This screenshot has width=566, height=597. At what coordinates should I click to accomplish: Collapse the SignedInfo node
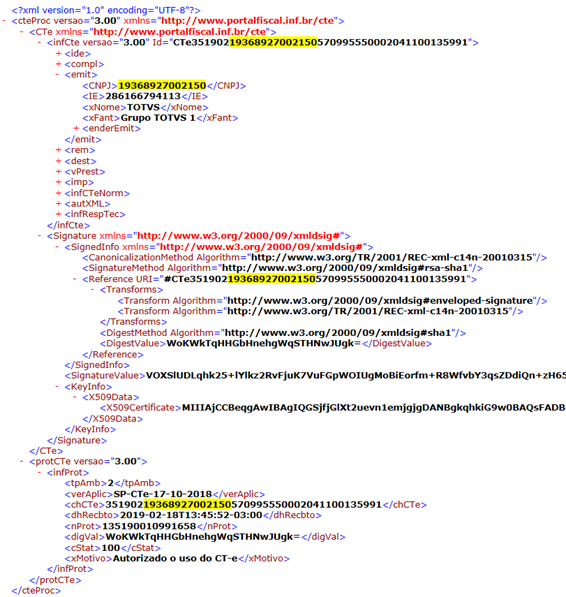point(57,247)
